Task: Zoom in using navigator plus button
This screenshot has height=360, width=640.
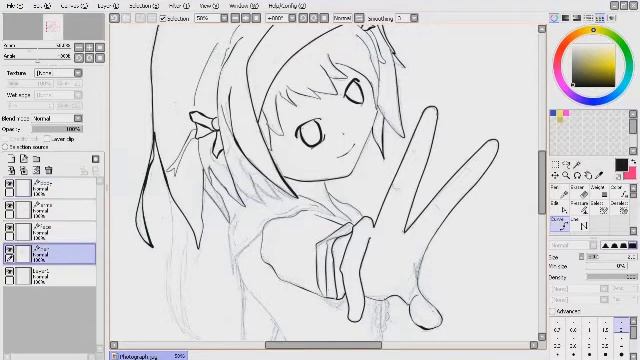Action: point(89,47)
